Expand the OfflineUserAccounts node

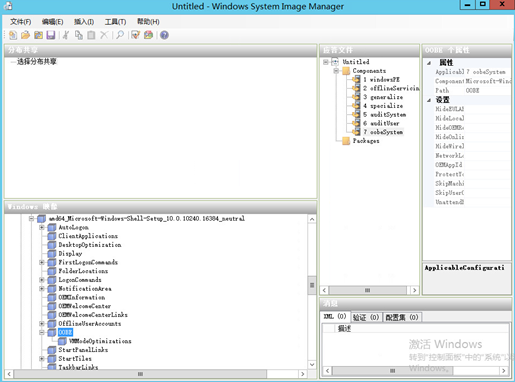pyautogui.click(x=42, y=323)
